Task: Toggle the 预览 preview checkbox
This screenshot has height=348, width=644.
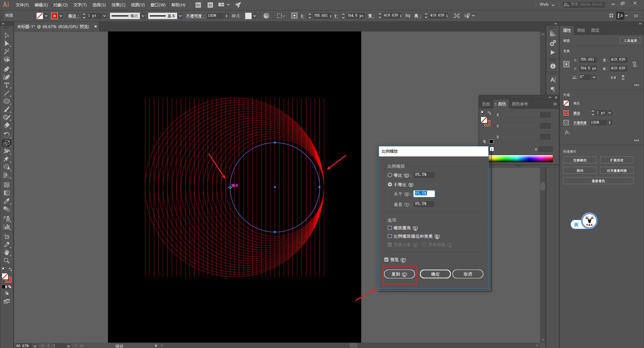Action: click(x=386, y=260)
